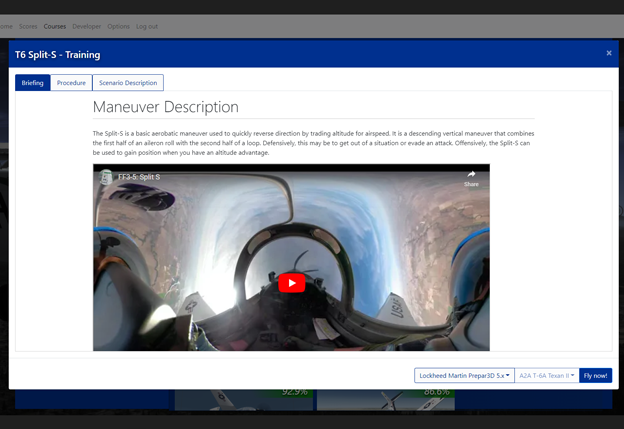Open the Scenario Description tab
The height and width of the screenshot is (429, 624).
pos(128,83)
